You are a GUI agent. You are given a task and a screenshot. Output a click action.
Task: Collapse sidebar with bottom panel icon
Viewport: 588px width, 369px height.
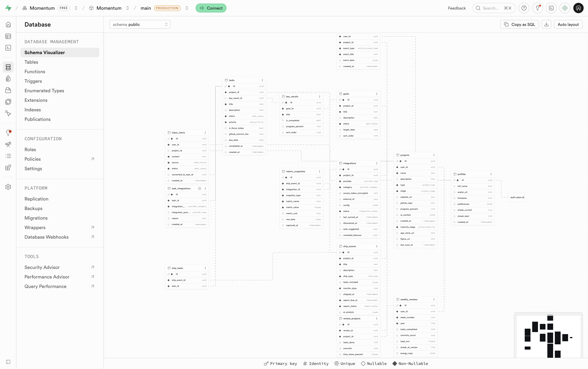tap(8, 362)
